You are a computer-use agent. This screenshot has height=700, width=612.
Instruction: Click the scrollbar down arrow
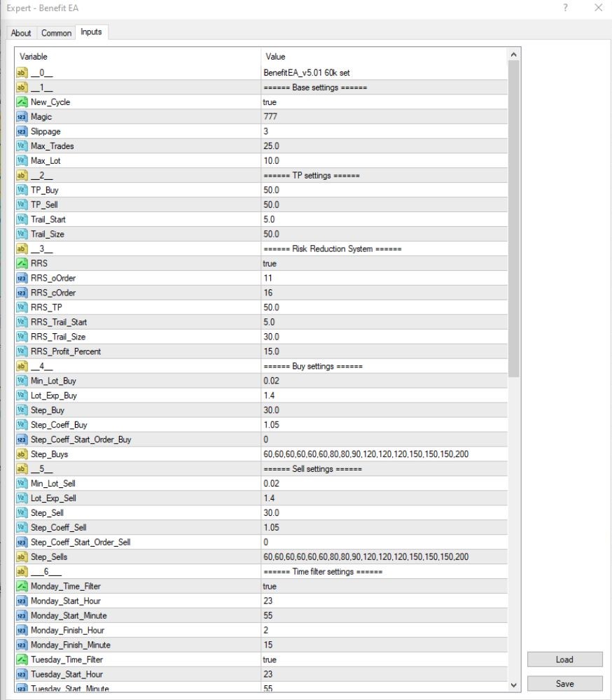tap(514, 685)
